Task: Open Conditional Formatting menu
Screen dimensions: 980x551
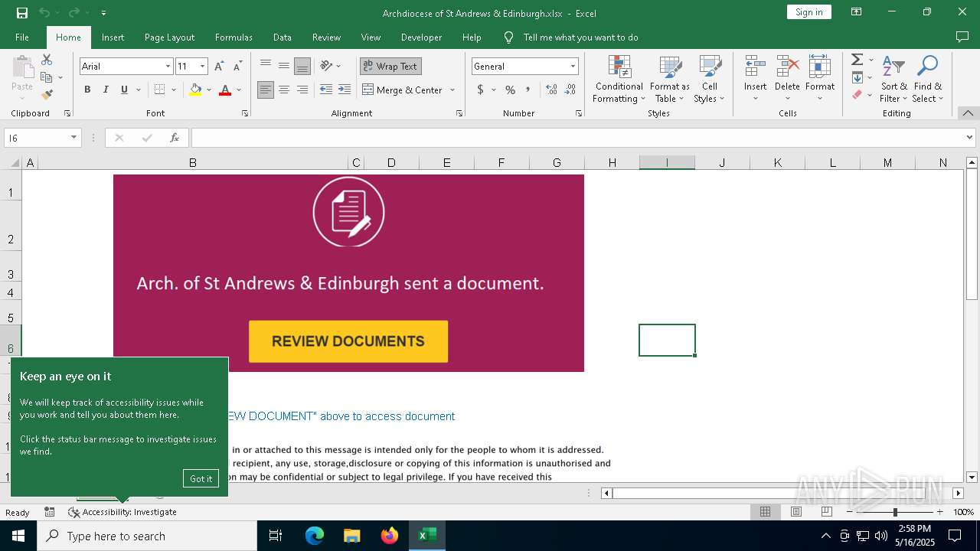Action: 619,79
